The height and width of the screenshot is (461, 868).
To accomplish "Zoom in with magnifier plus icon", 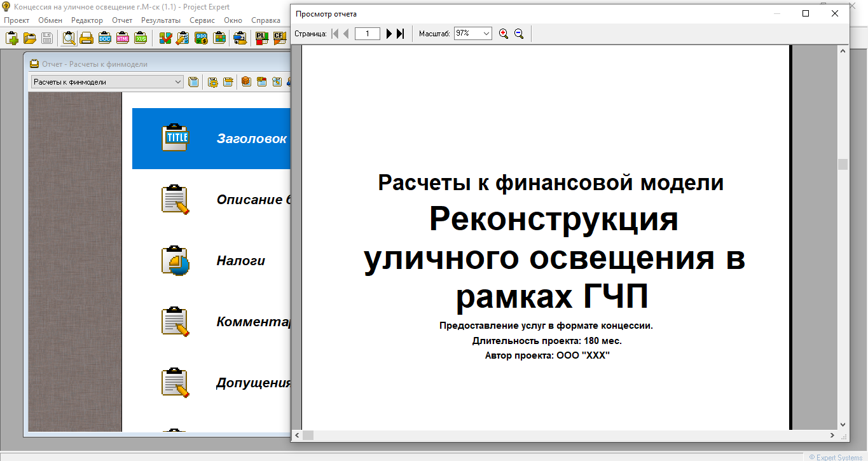I will pyautogui.click(x=504, y=34).
